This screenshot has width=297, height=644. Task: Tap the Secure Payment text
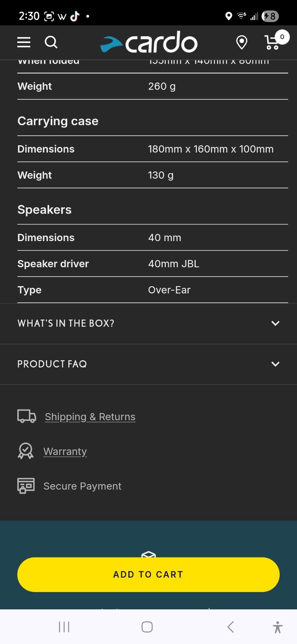(x=82, y=486)
